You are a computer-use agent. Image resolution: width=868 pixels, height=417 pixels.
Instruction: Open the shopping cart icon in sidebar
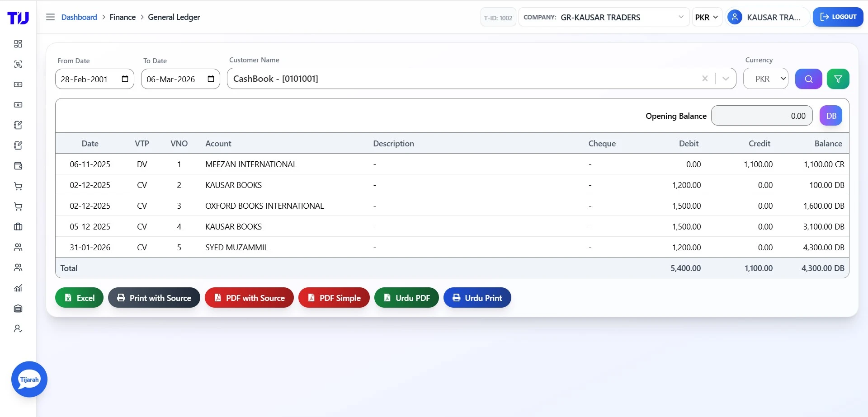tap(18, 186)
